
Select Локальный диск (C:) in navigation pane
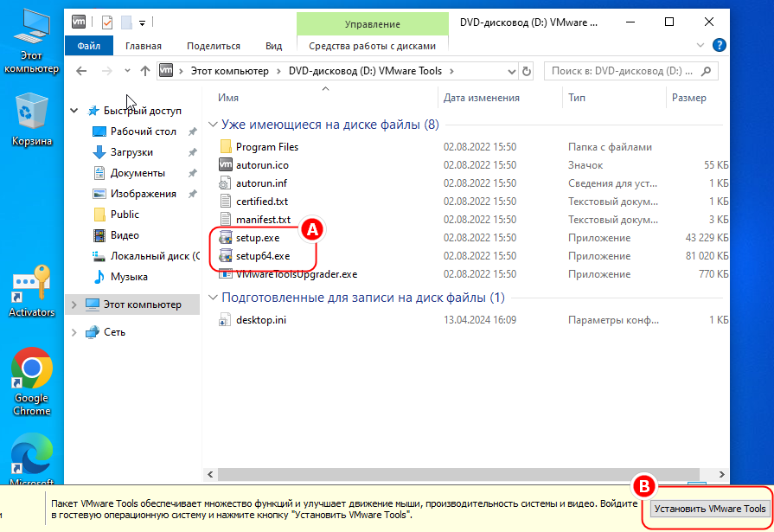[145, 256]
